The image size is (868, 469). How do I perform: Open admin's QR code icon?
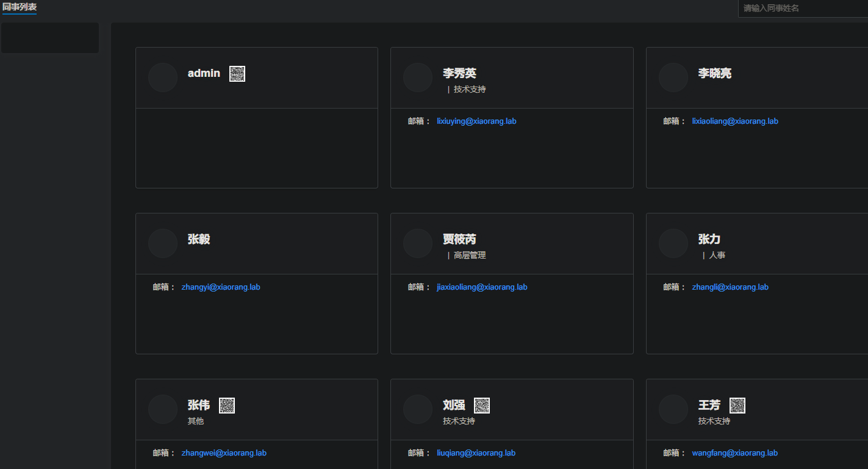point(237,74)
